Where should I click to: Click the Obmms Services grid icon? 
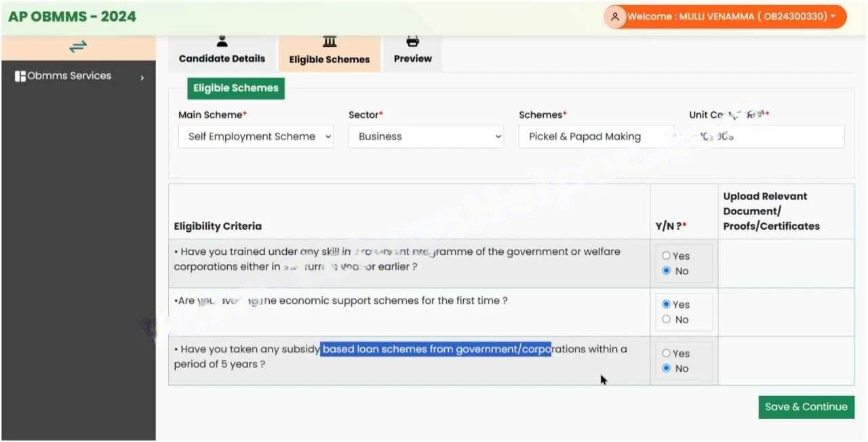[x=20, y=75]
